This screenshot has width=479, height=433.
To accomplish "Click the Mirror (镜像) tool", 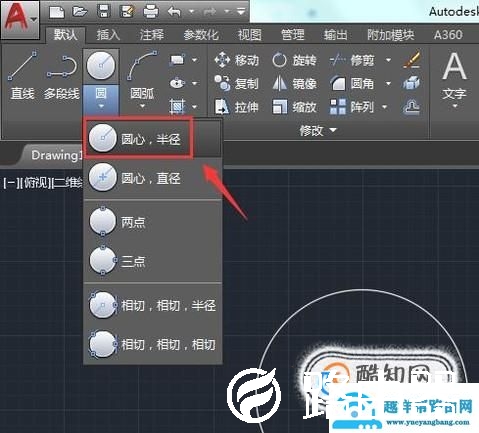I will 294,83.
